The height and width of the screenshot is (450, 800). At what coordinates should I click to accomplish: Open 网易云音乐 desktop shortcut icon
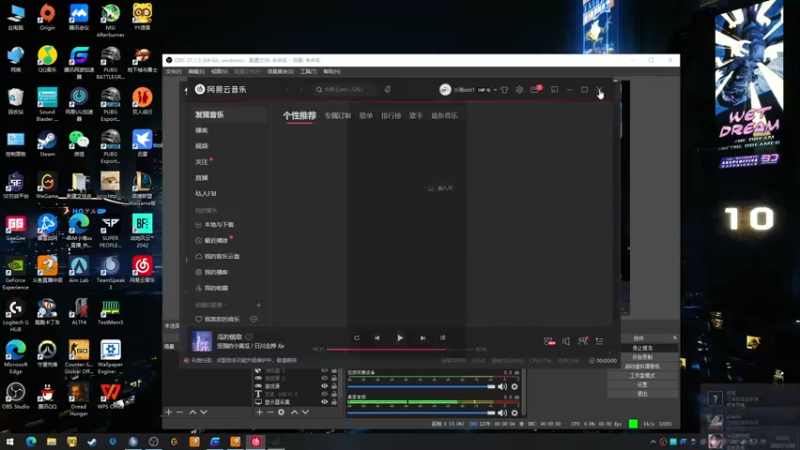pyautogui.click(x=142, y=270)
